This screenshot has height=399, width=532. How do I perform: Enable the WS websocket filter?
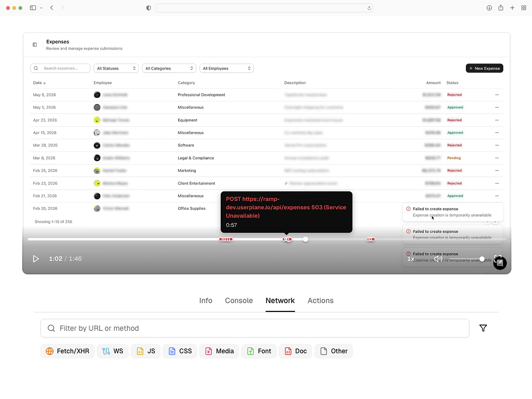(113, 351)
